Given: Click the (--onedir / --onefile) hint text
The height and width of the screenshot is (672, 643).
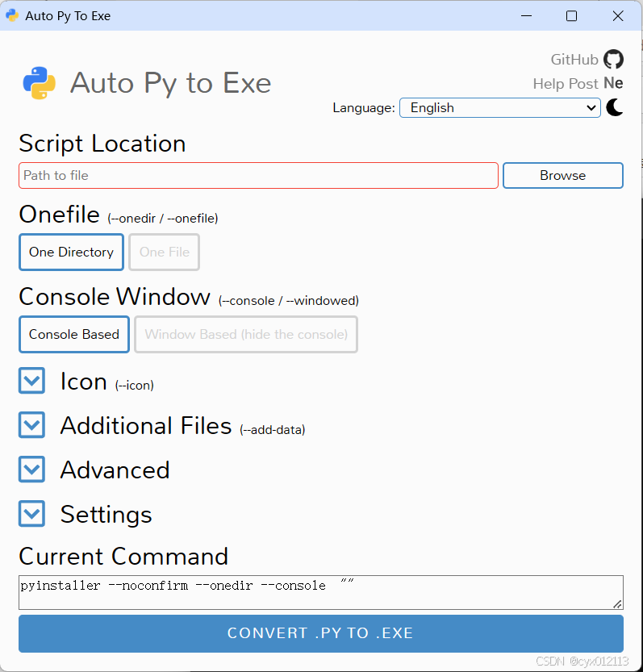Looking at the screenshot, I should click(162, 219).
